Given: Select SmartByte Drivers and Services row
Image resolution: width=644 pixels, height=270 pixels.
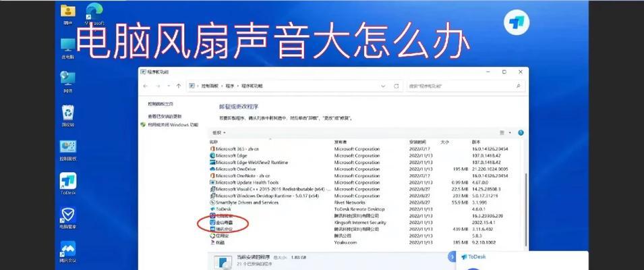Looking at the screenshot, I should (x=366, y=202).
